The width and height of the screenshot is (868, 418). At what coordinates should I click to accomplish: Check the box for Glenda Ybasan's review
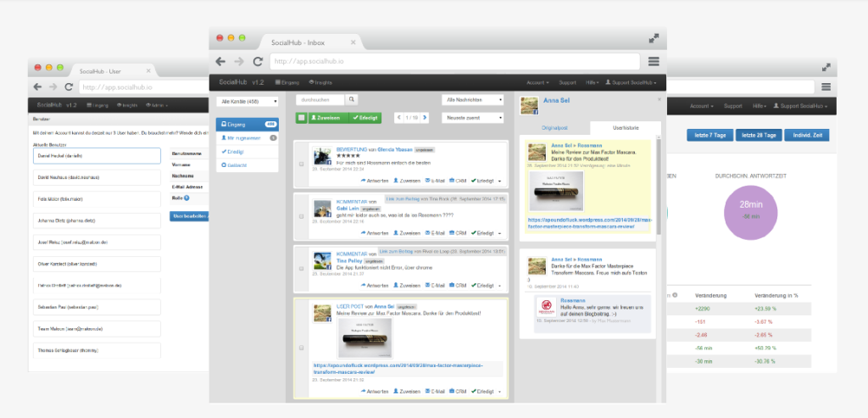(301, 164)
